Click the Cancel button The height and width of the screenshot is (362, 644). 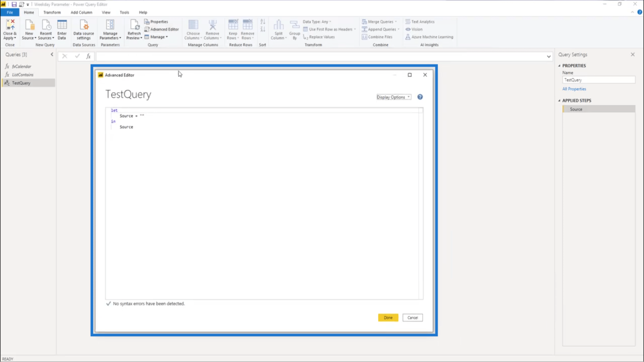412,318
